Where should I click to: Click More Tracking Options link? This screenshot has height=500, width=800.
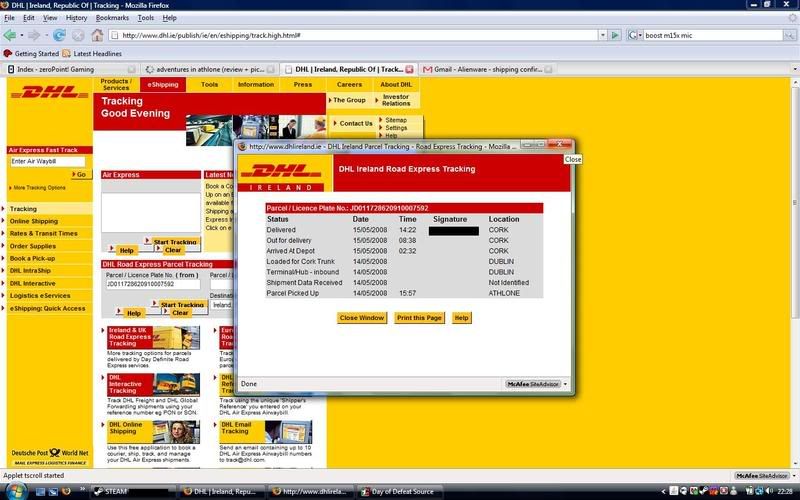[39, 188]
